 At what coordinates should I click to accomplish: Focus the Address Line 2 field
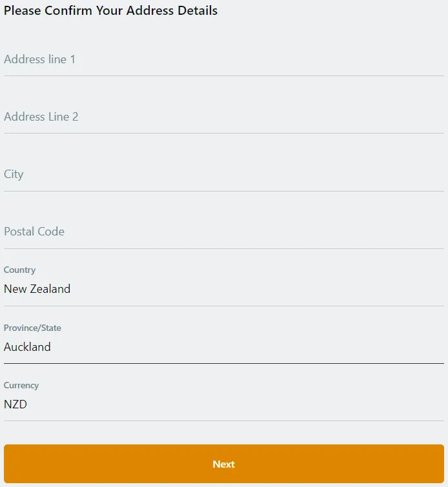(223, 117)
